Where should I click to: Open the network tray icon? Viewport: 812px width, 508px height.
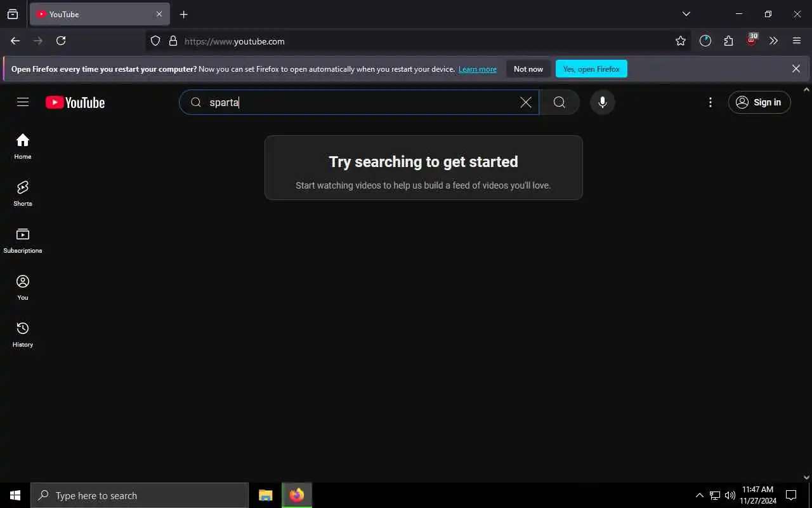click(x=715, y=495)
